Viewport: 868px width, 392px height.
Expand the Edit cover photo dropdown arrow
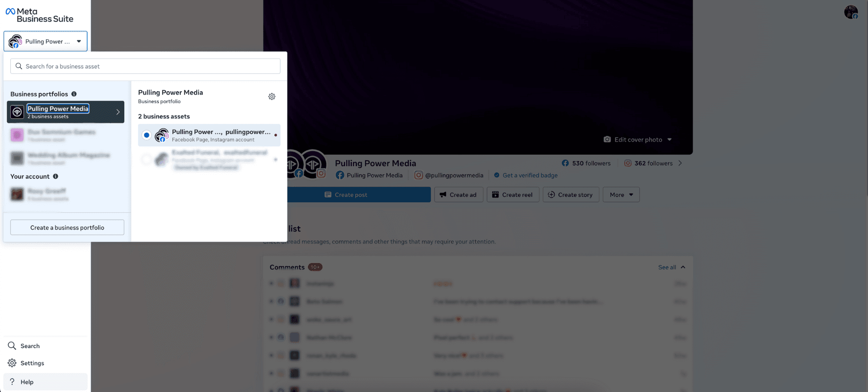(x=670, y=139)
